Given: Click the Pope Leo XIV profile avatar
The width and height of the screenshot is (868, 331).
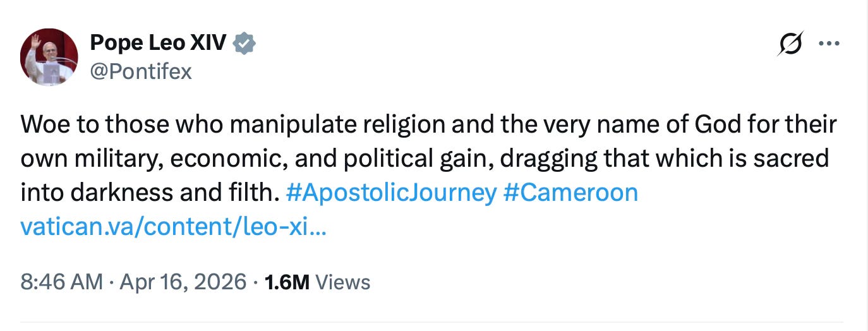Looking at the screenshot, I should pos(49,57).
